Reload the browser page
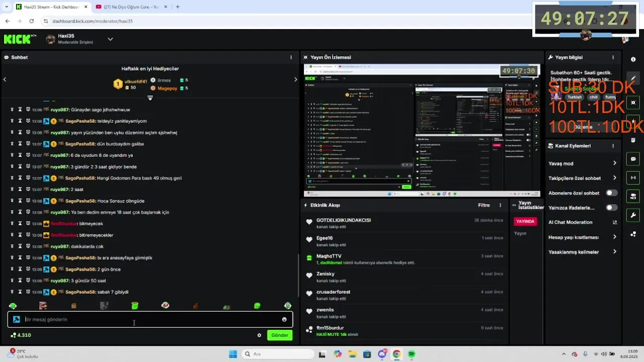The width and height of the screenshot is (644, 362). pos(31,21)
